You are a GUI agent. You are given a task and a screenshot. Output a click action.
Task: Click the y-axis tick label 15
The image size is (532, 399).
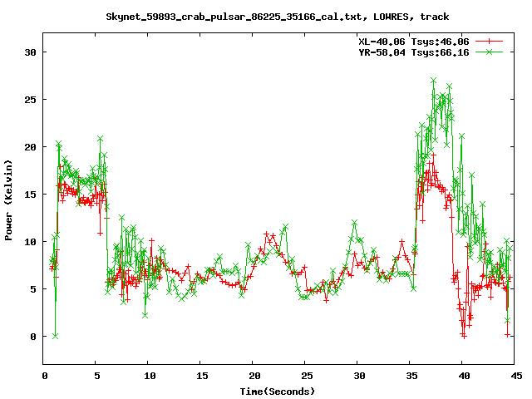click(x=30, y=195)
